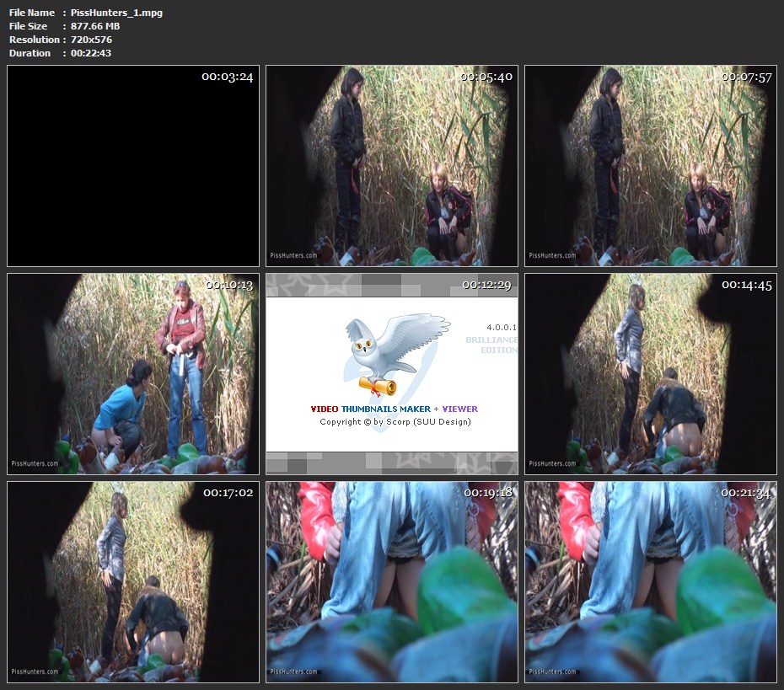The height and width of the screenshot is (690, 784).
Task: Click the 'Copyright by Scorp (SUU Design)' text
Action: pos(395,422)
